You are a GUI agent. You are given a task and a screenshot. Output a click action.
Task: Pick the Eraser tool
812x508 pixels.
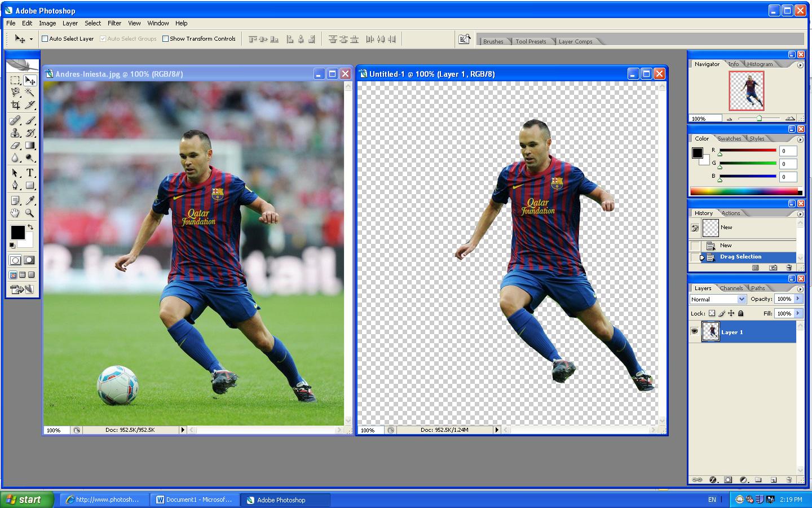(x=15, y=146)
